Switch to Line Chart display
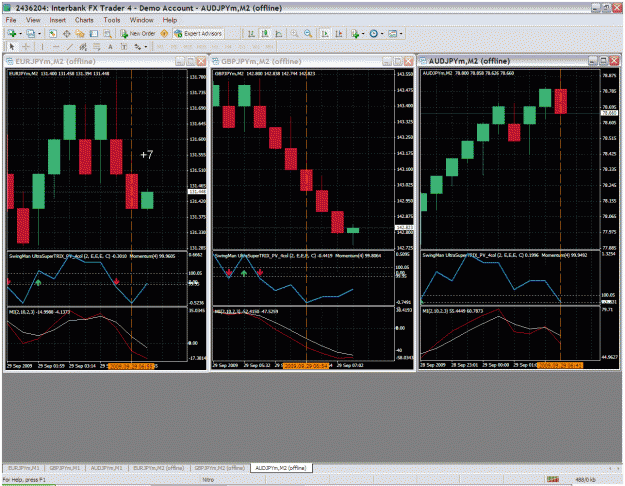 tap(279, 34)
